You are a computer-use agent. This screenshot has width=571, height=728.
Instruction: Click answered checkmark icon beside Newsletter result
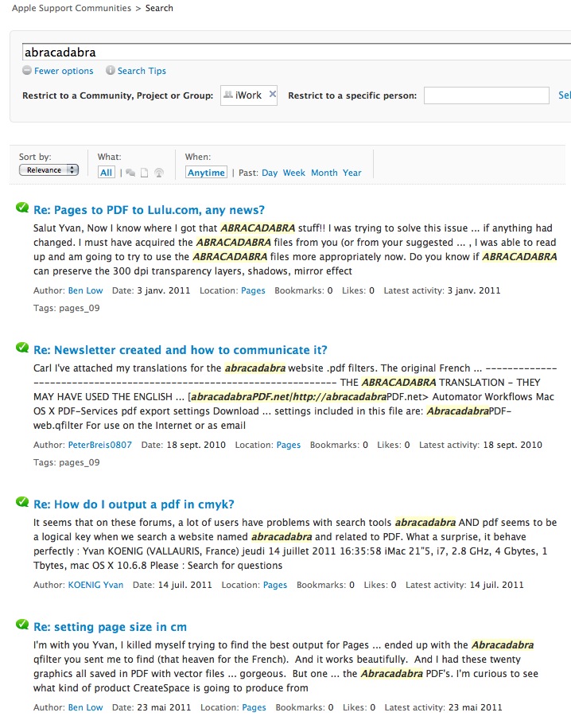[x=22, y=347]
